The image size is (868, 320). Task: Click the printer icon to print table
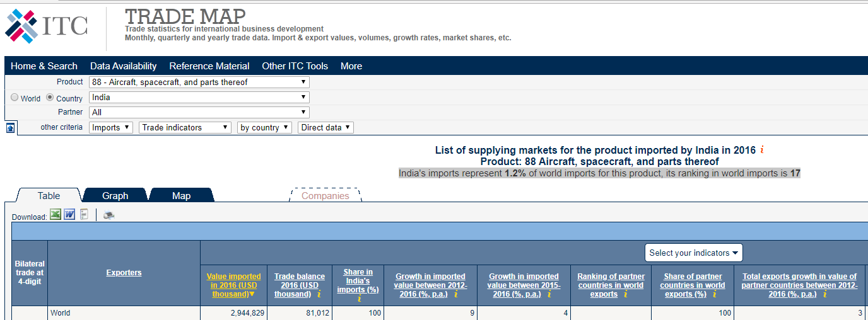pos(109,215)
